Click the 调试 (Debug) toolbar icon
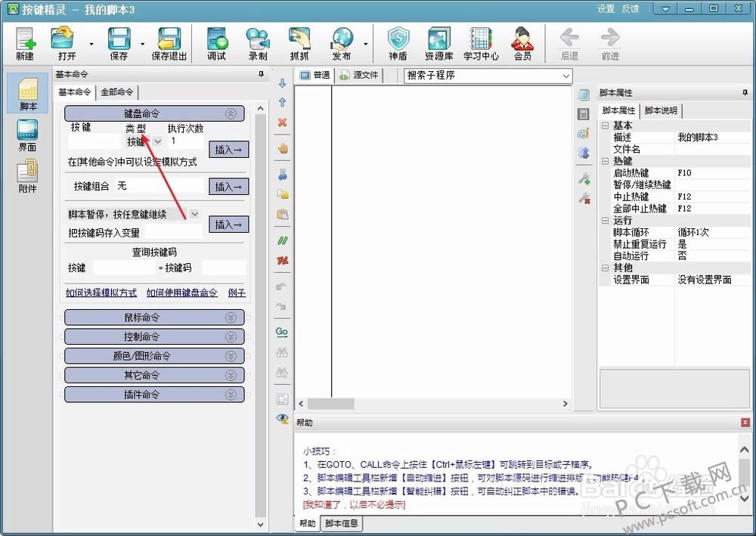Screen dimensions: 756x536 (217, 42)
